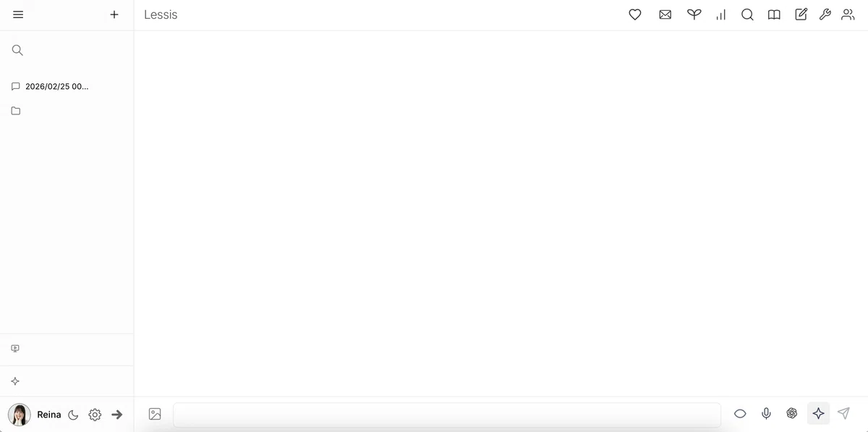
Task: Open the bar chart statistics icon
Action: click(x=720, y=14)
